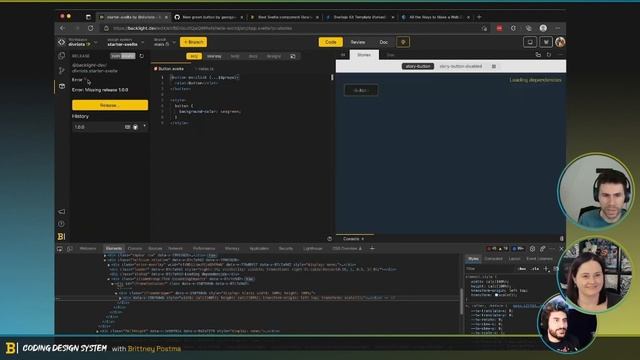640x360 pixels.
Task: Select the src editor folder tab
Action: [194, 56]
